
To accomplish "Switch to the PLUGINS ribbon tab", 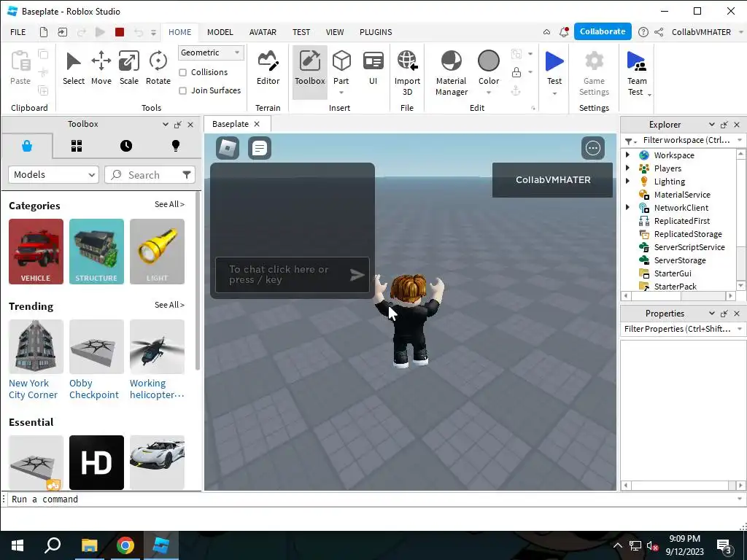I will (x=376, y=32).
